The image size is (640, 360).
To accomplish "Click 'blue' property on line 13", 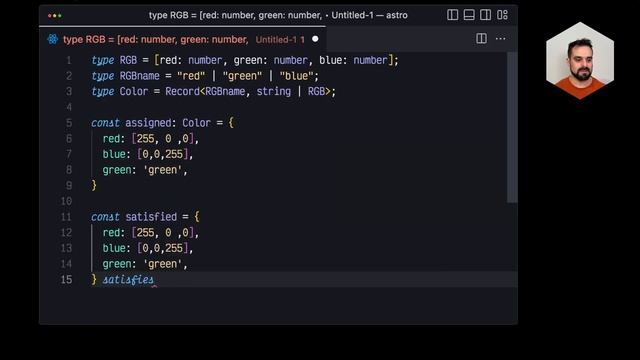I will (x=114, y=248).
